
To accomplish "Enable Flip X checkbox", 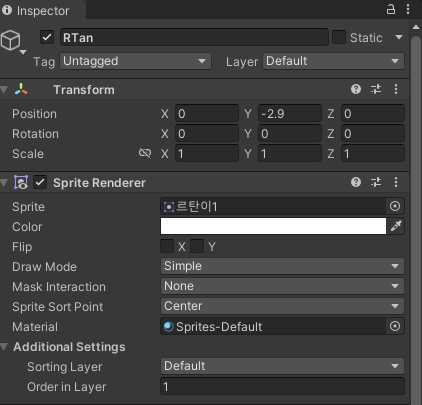I will point(167,246).
